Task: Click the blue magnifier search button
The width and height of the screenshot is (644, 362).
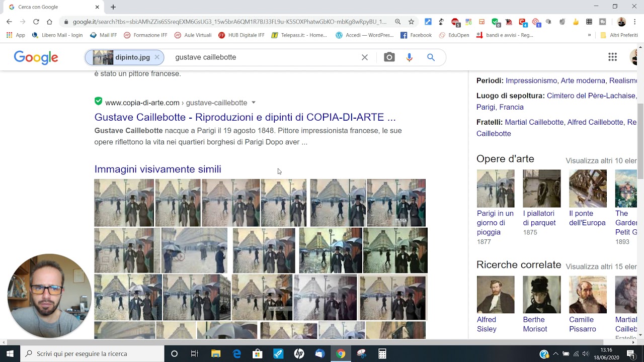Action: 431,57
